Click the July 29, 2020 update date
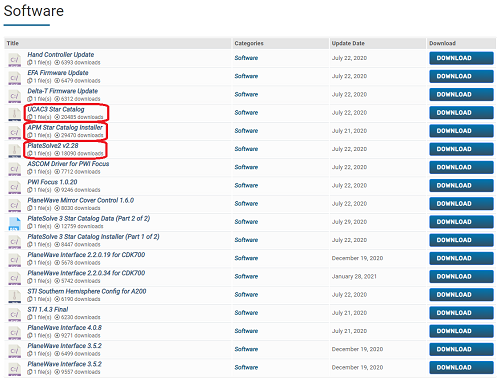This screenshot has height=380, width=500. (x=349, y=222)
